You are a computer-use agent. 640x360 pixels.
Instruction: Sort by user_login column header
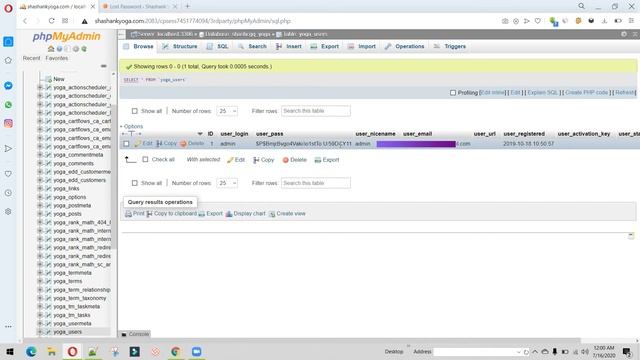[x=234, y=134]
